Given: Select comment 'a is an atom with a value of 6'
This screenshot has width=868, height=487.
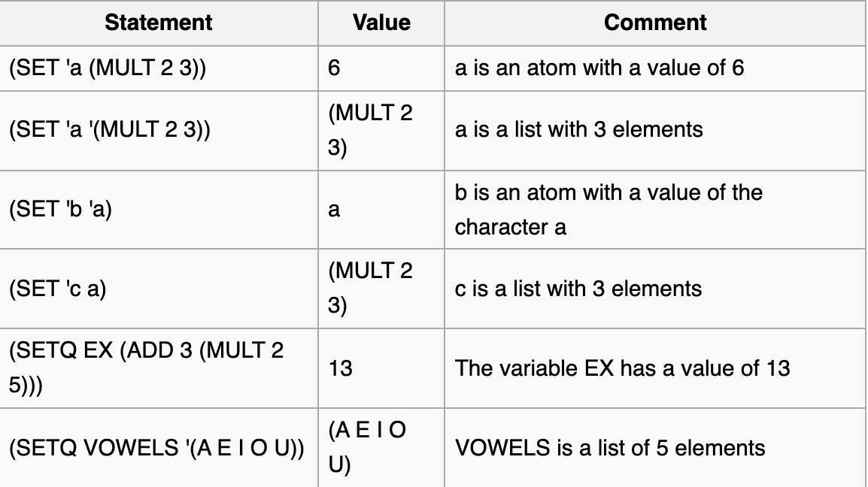Looking at the screenshot, I should point(599,68).
